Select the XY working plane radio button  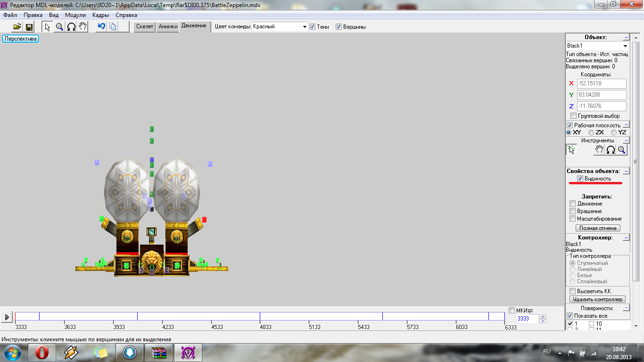coord(569,132)
